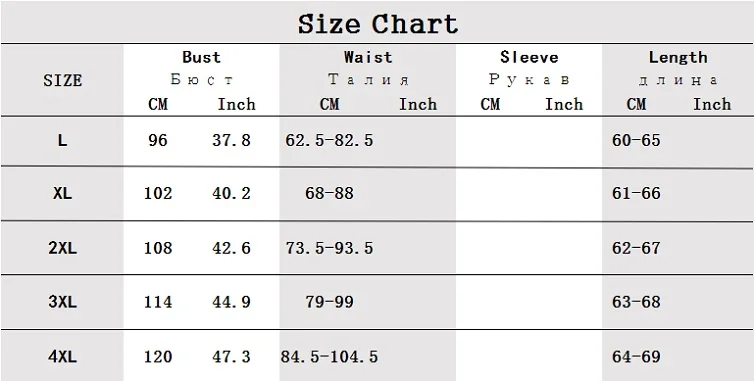Image resolution: width=754 pixels, height=381 pixels.
Task: Click waist range 73.5-93.5
Action: click(329, 248)
